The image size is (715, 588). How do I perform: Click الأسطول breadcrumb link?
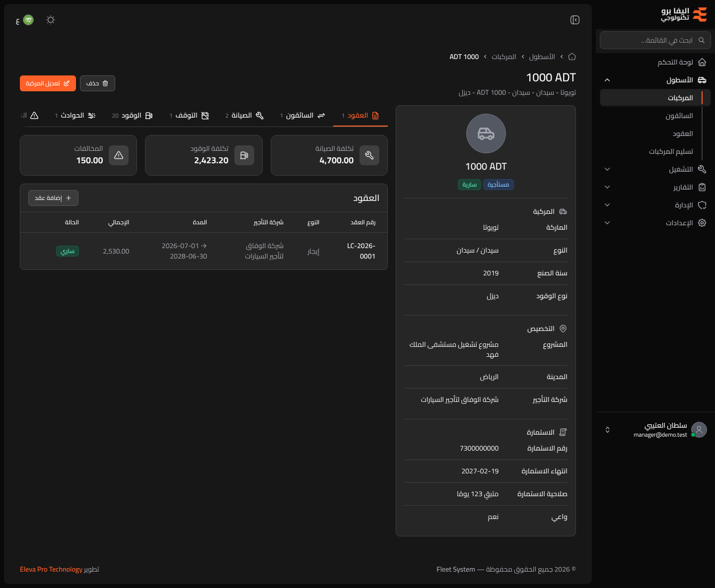[542, 57]
